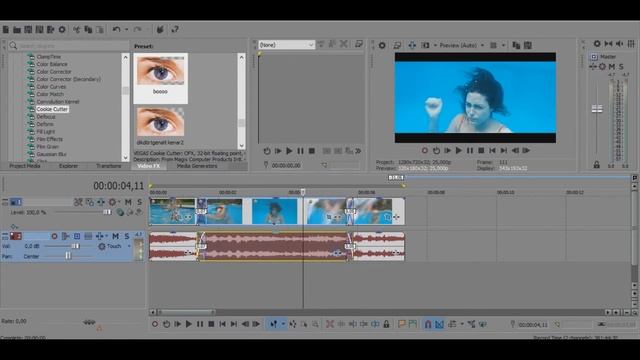Click Stop in the Video Preview transport

coord(481,151)
